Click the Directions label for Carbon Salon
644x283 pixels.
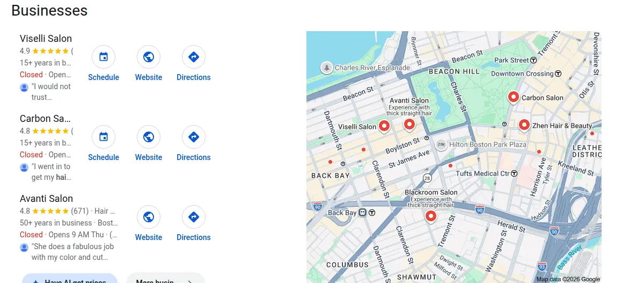coord(194,157)
